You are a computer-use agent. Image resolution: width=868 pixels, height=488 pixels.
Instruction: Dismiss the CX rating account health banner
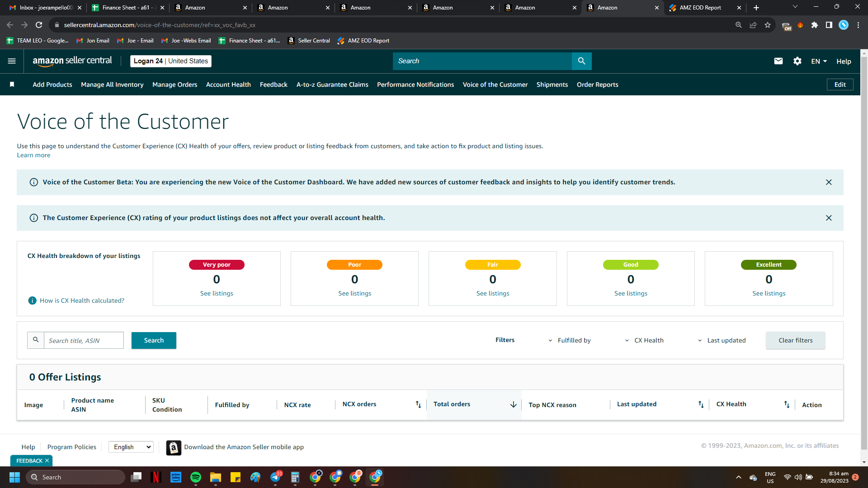coord(829,218)
